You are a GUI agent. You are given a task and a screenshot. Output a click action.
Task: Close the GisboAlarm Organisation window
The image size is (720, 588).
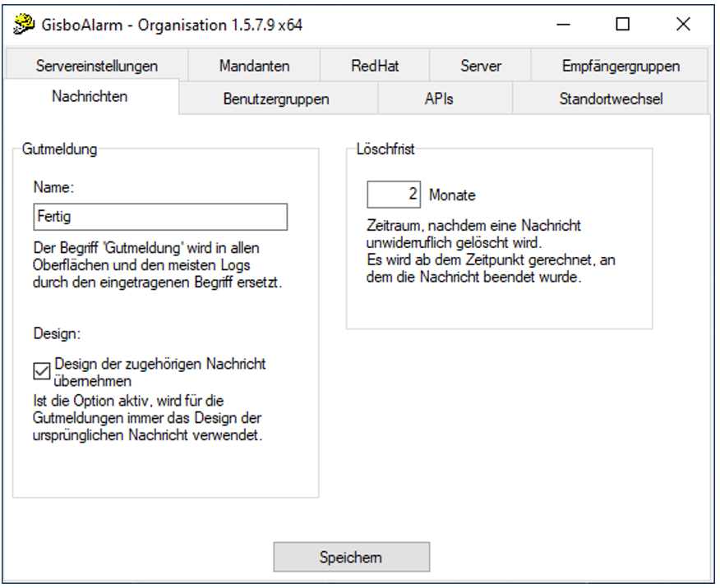(683, 25)
